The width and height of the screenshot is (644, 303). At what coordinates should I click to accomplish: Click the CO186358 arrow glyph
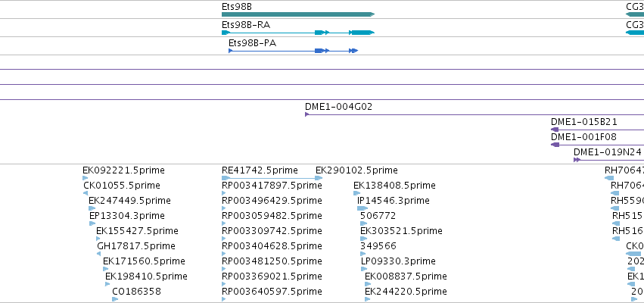115,299
